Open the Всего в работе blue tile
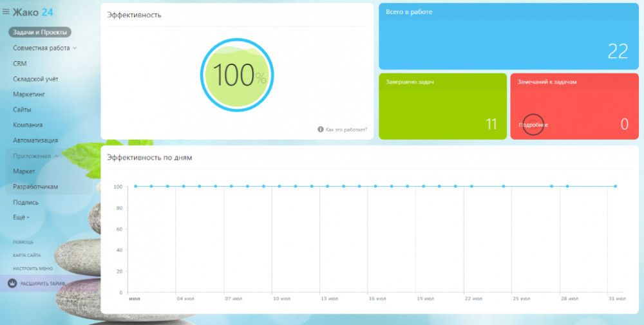644x325 pixels. pyautogui.click(x=509, y=37)
